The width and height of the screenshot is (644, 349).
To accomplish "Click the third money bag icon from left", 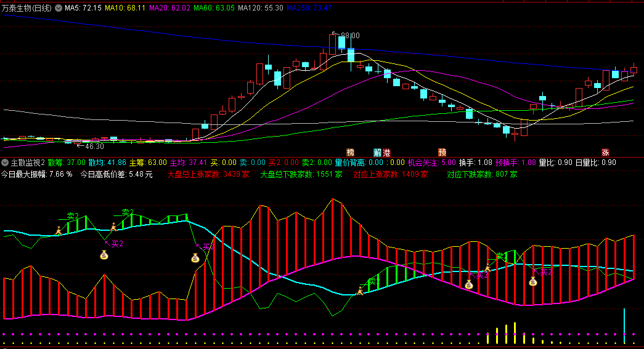I will click(x=469, y=284).
